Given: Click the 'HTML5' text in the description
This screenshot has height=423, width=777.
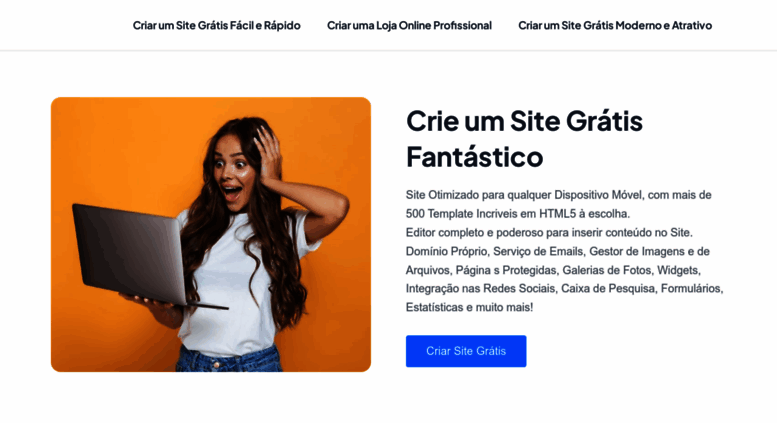Looking at the screenshot, I should 557,214.
